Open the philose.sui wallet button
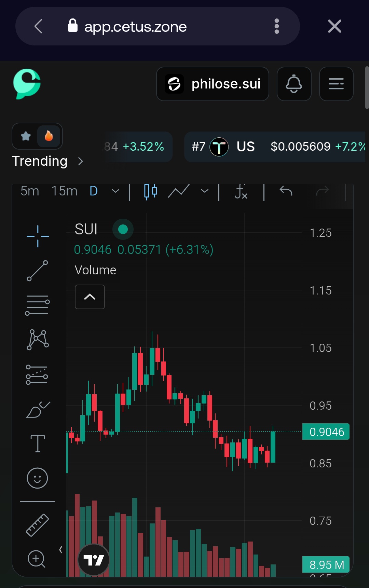The height and width of the screenshot is (588, 369). pos(213,84)
